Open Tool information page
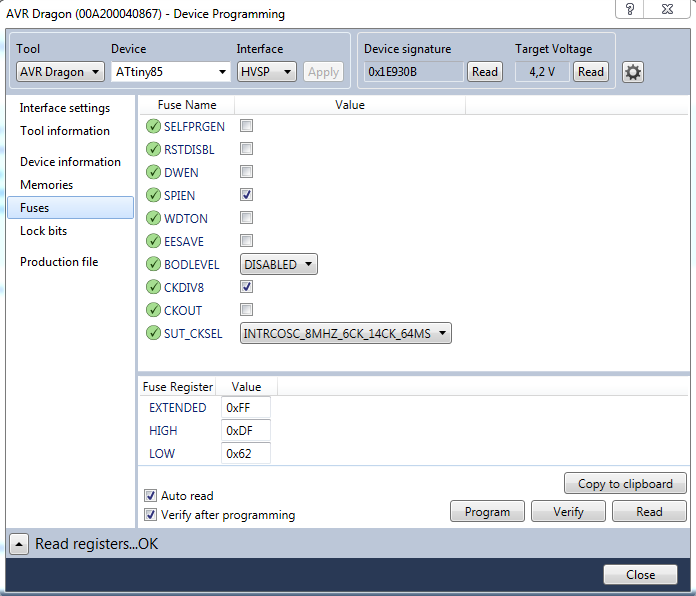Screen dimensions: 696x596 coord(65,131)
